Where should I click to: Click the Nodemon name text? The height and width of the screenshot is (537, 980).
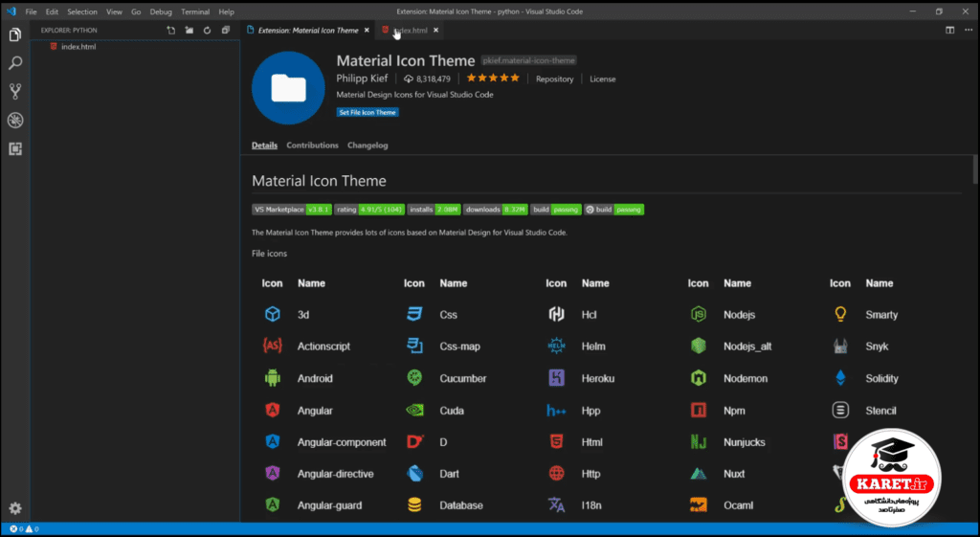746,378
